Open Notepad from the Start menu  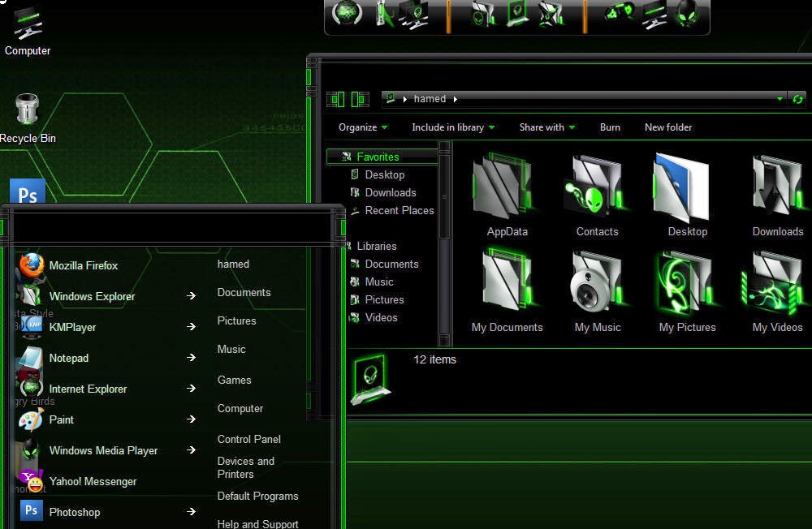point(69,358)
